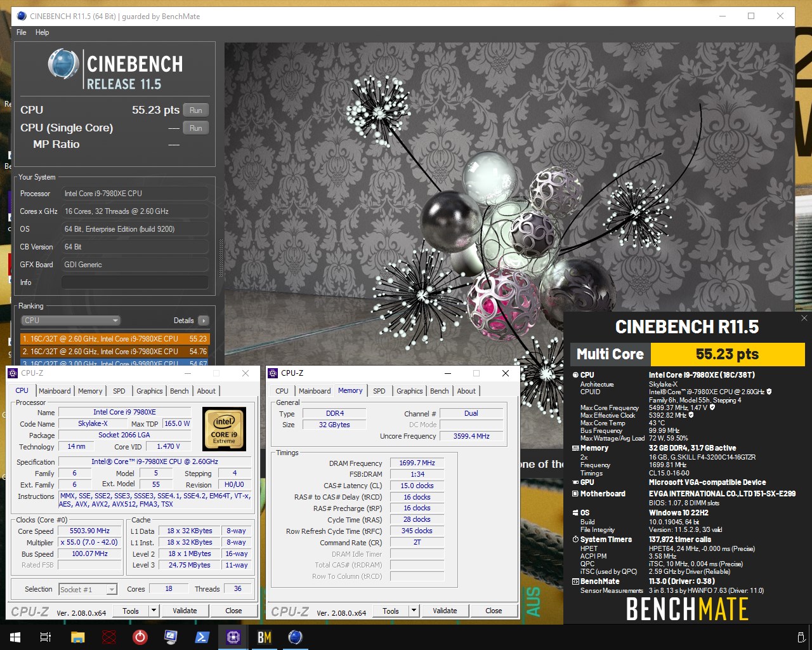Screen dimensions: 812x650
Task: Launch PowerShell from the taskbar
Action: click(202, 637)
